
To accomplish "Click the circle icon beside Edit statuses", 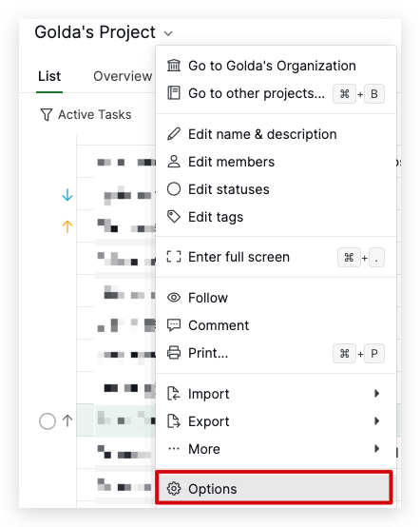I will coord(174,189).
